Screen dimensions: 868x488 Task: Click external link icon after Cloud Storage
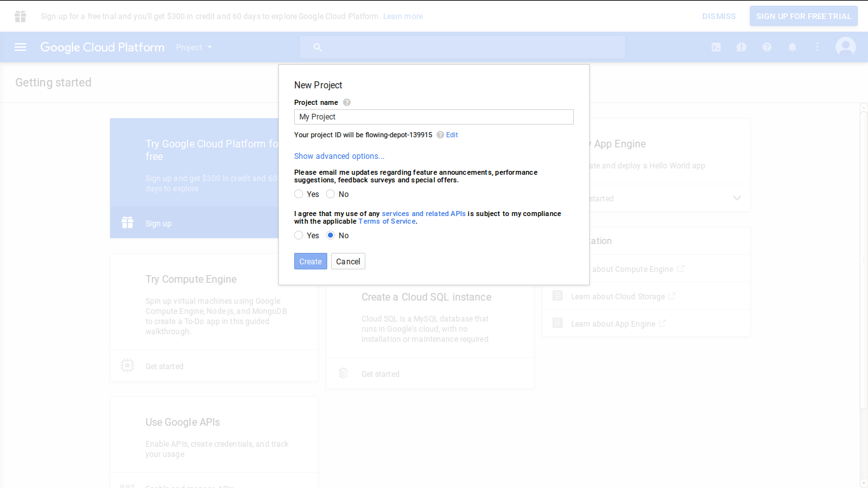pos(672,296)
